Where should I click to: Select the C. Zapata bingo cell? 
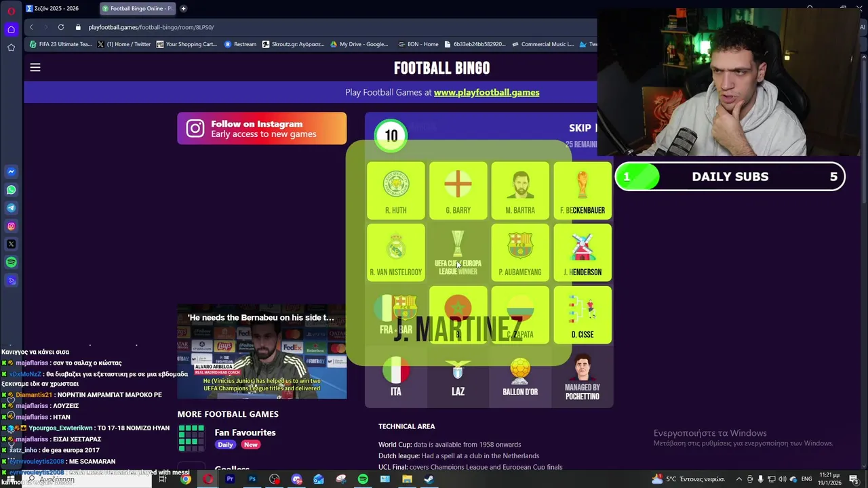coord(520,315)
